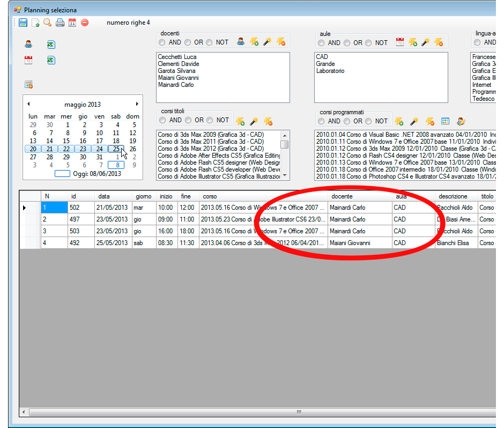The width and height of the screenshot is (504, 428).
Task: Sort the grid by the docente column header
Action: [360, 196]
